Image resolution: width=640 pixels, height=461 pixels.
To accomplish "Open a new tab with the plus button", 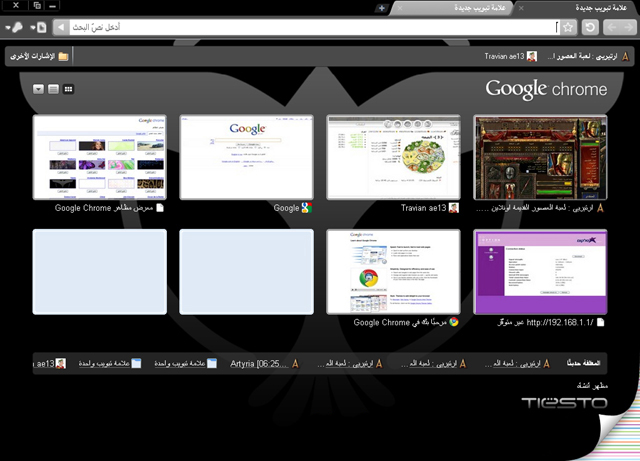I will 381,8.
